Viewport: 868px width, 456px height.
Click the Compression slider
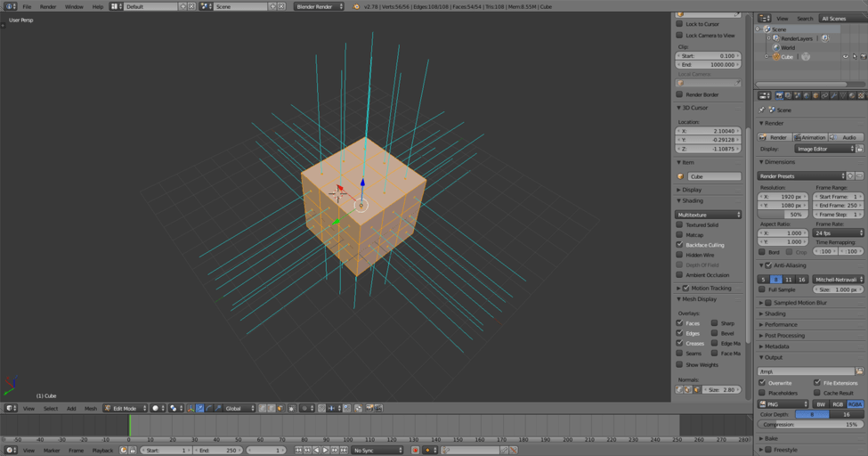(810, 425)
